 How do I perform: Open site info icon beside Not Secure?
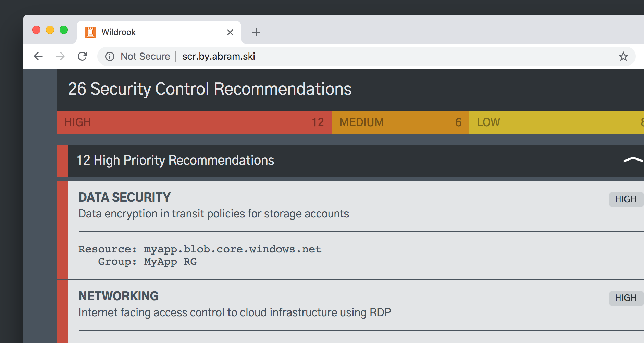point(110,56)
